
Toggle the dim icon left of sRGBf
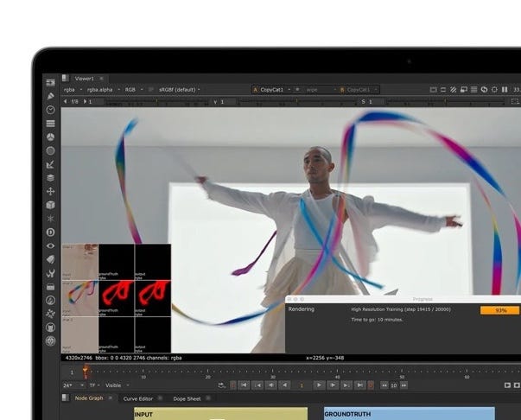click(x=151, y=90)
